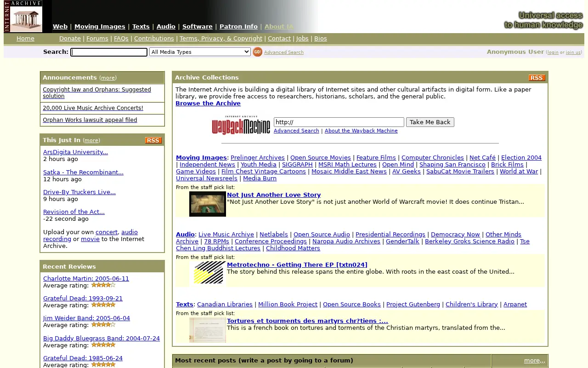Open the RSS feed for This Just In

pyautogui.click(x=153, y=140)
